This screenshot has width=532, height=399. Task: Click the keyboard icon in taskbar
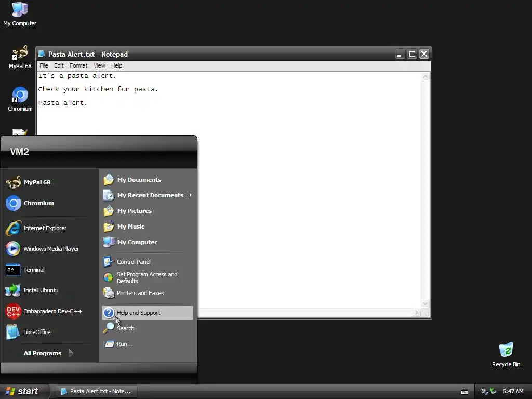464,392
